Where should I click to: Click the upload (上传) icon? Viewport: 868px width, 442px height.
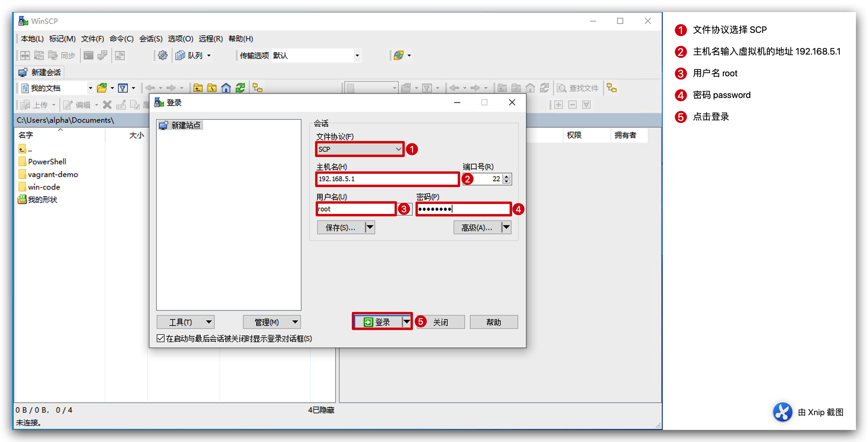(x=25, y=105)
